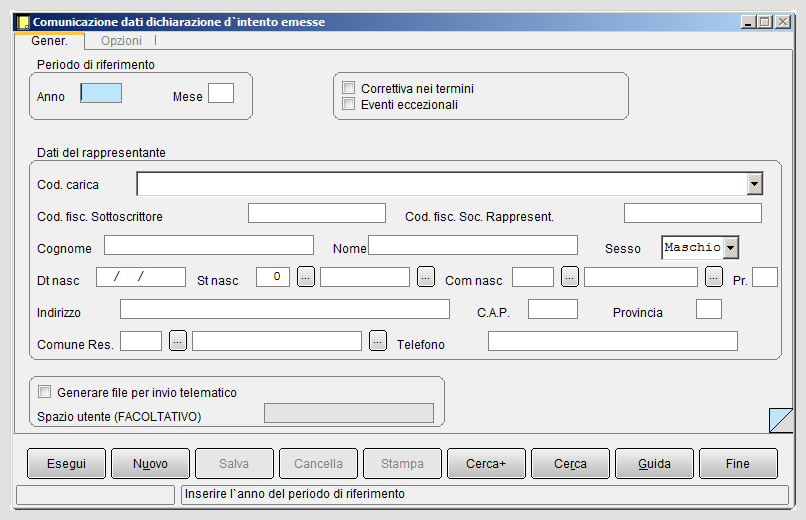Open lookup button right after St nasc code
Screen dimensions: 806x520
[x=306, y=277]
